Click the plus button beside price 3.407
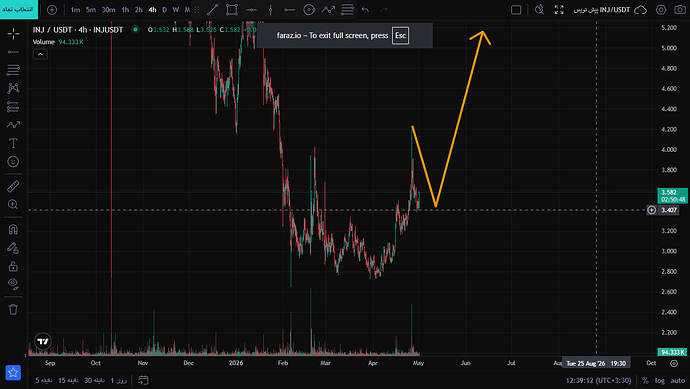 pos(652,210)
